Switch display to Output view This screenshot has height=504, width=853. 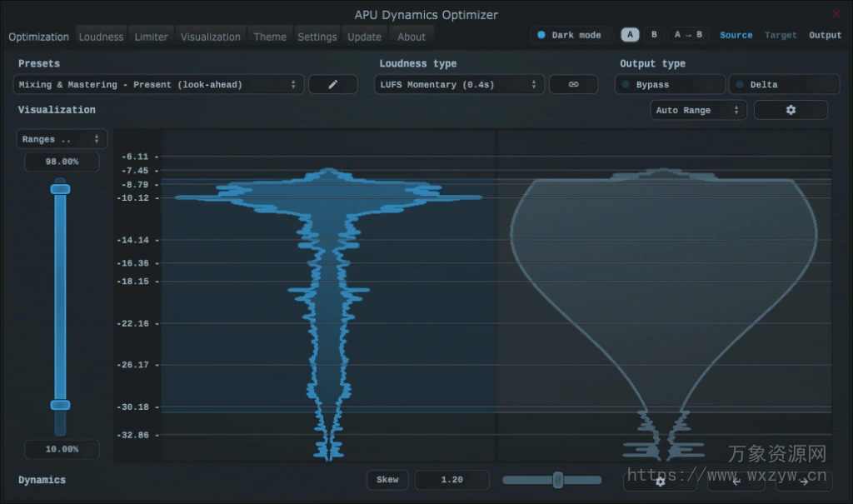click(825, 35)
